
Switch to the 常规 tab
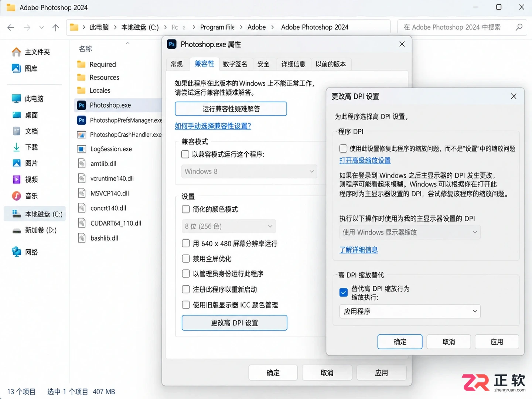pyautogui.click(x=177, y=64)
